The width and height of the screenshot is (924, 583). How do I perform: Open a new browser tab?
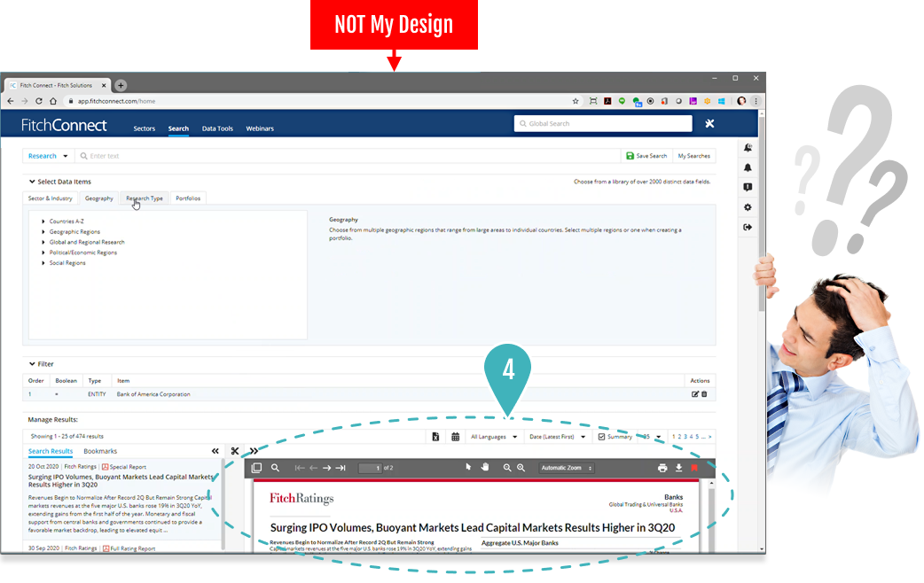(121, 85)
